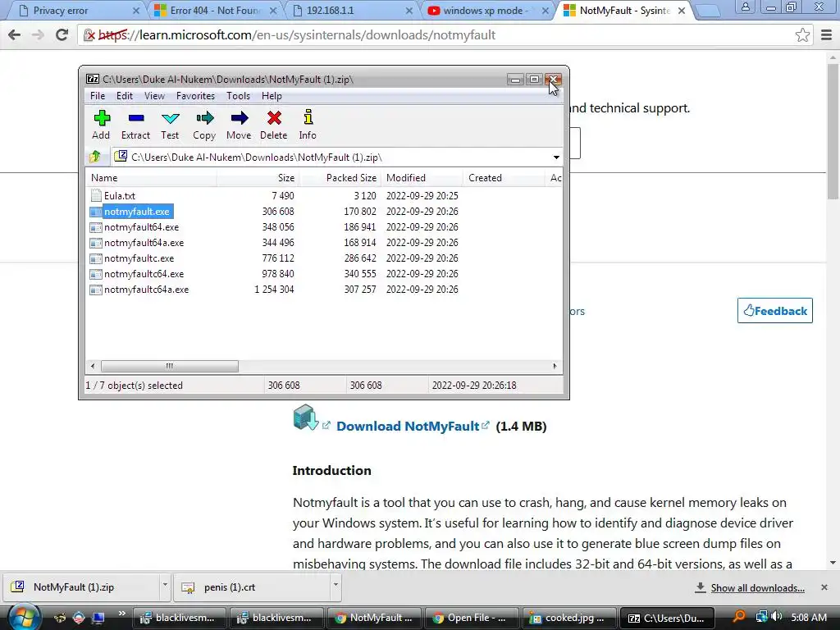Image resolution: width=840 pixels, height=630 pixels.
Task: Click the Eula.txt file icon
Action: click(x=96, y=195)
